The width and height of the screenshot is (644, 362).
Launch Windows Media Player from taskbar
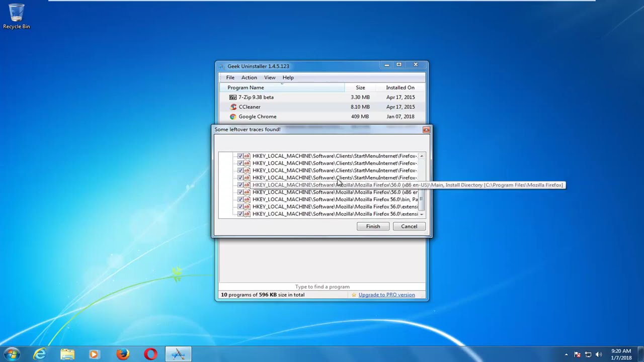coord(95,354)
